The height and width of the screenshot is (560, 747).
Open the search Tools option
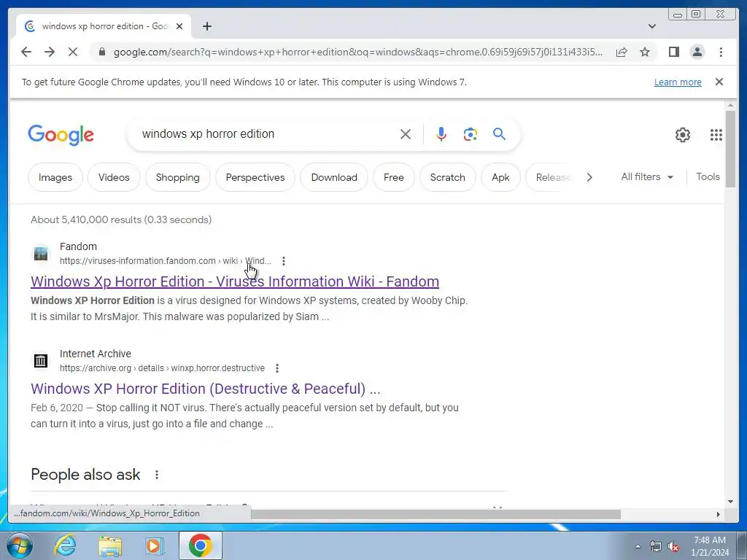pos(708,176)
